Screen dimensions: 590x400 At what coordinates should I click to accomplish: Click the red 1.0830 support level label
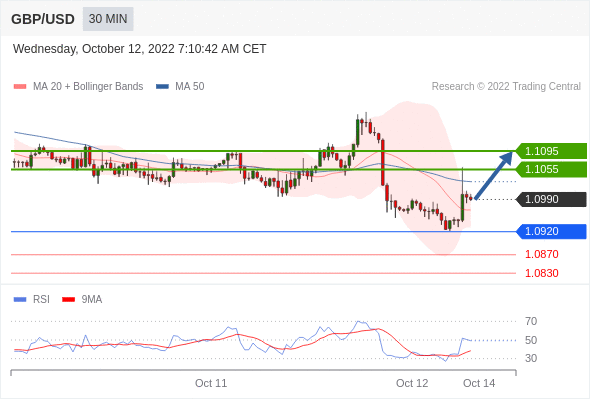pyautogui.click(x=541, y=273)
